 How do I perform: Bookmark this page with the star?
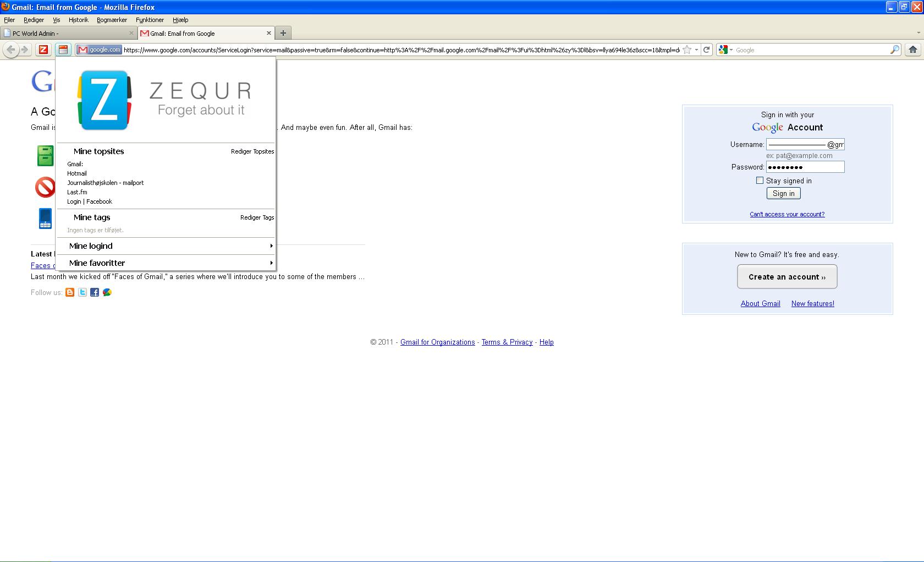tap(687, 50)
